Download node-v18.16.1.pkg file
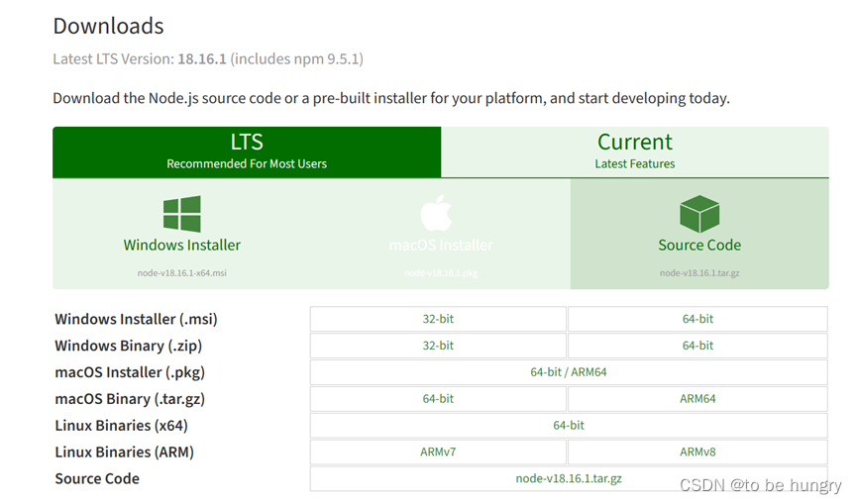857x504 pixels. click(x=441, y=273)
